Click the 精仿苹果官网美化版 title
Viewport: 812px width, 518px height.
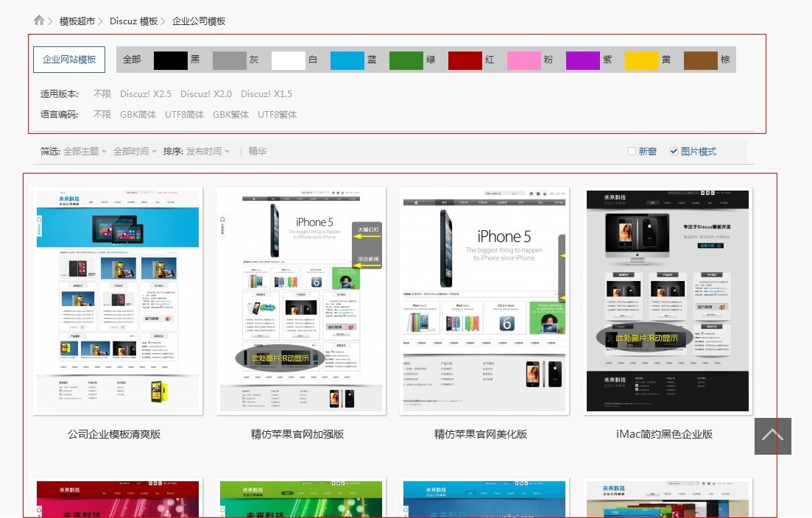click(481, 434)
